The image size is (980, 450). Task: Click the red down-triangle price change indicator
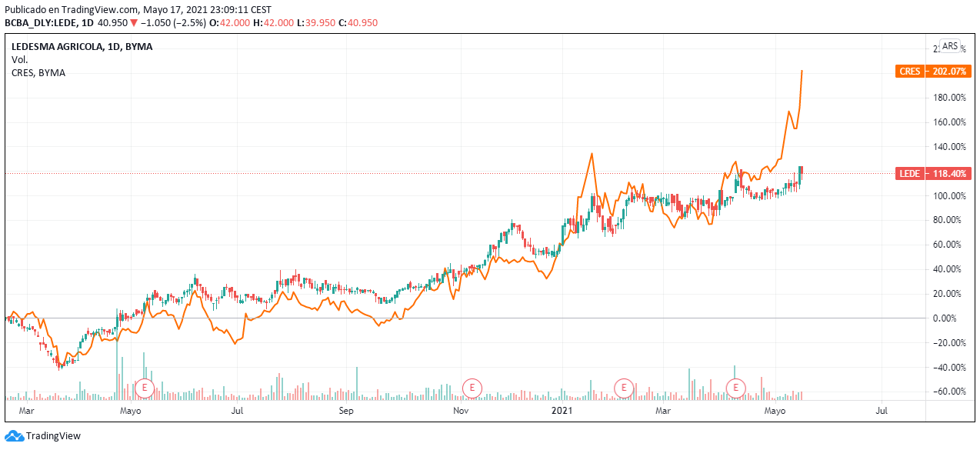(x=134, y=23)
